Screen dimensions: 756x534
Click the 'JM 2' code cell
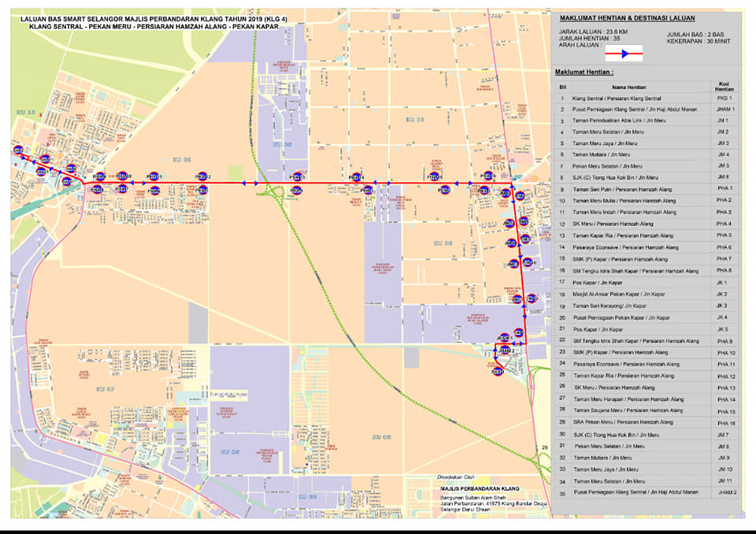tap(722, 132)
